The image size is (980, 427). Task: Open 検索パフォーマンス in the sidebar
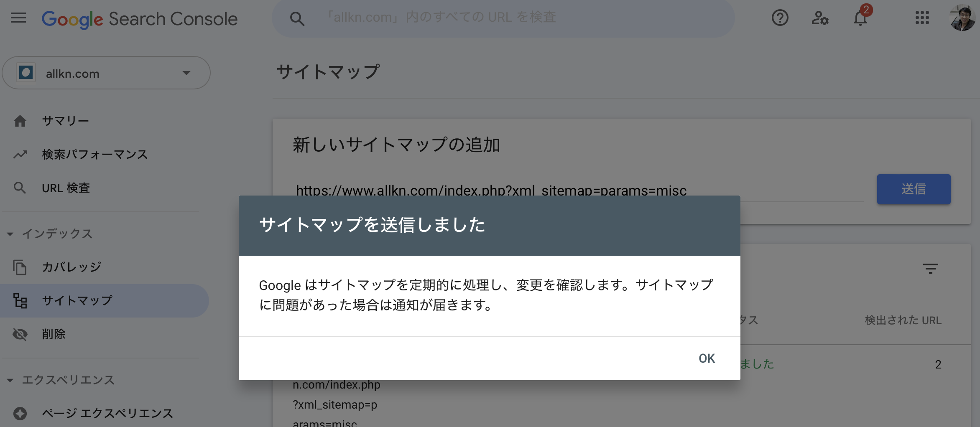(x=95, y=155)
